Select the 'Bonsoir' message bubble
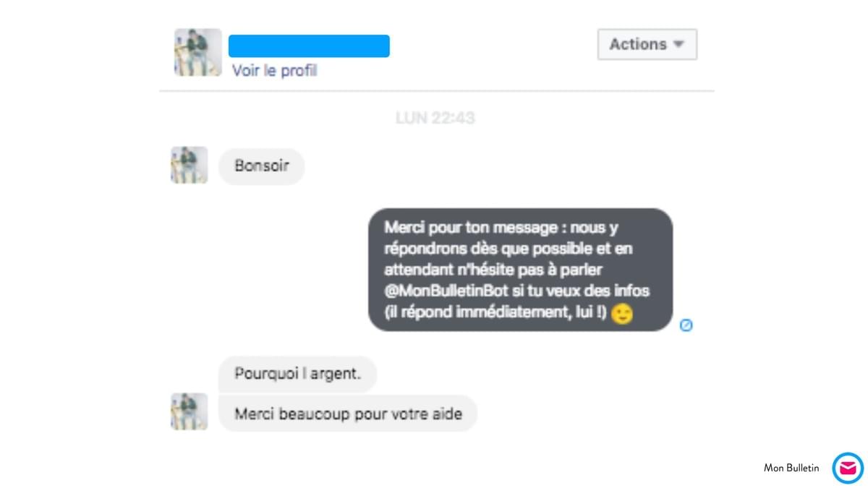Image resolution: width=868 pixels, height=488 pixels. tap(262, 166)
